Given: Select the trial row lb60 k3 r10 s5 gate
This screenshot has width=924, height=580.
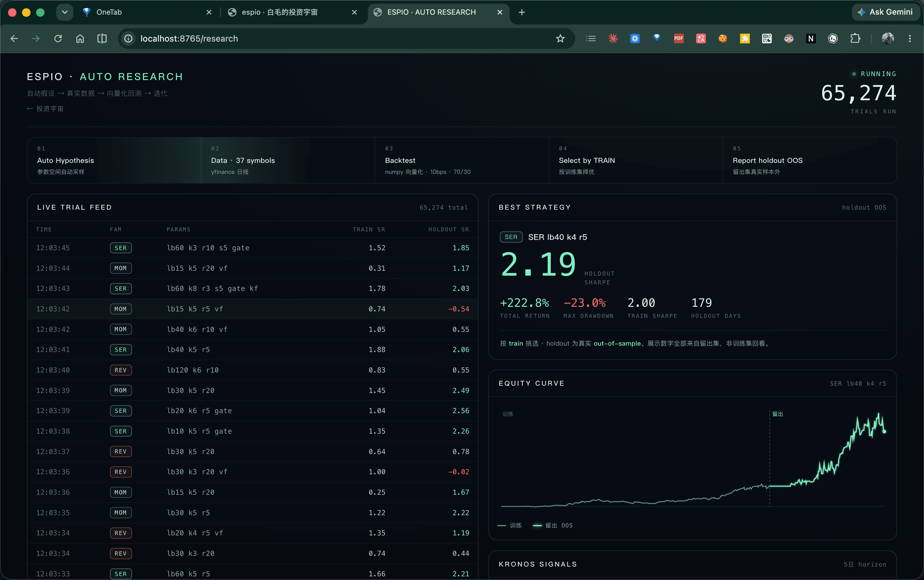Looking at the screenshot, I should (x=252, y=248).
